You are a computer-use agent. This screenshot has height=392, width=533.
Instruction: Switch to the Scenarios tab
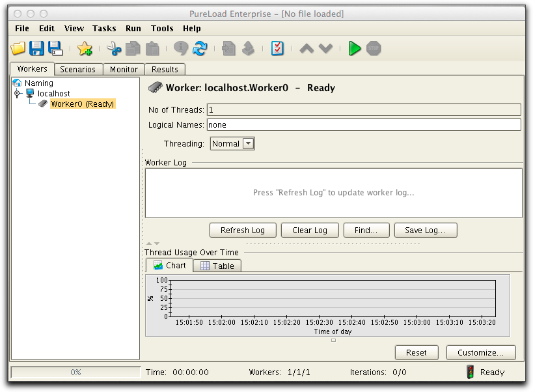(x=78, y=70)
